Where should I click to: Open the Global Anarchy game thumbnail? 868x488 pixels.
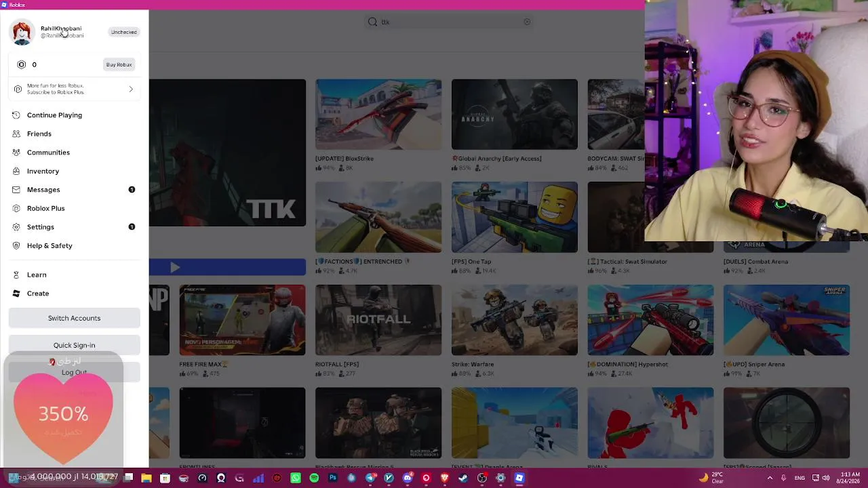pos(515,115)
